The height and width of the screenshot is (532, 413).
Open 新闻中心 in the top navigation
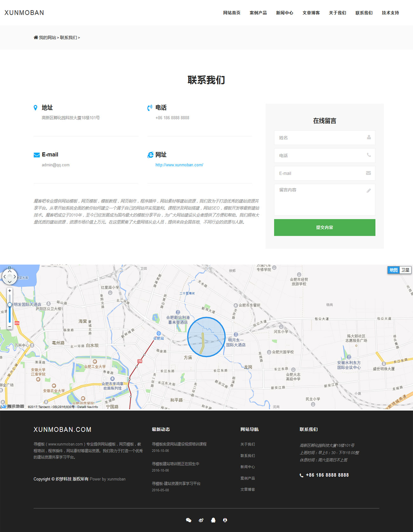[x=284, y=13]
